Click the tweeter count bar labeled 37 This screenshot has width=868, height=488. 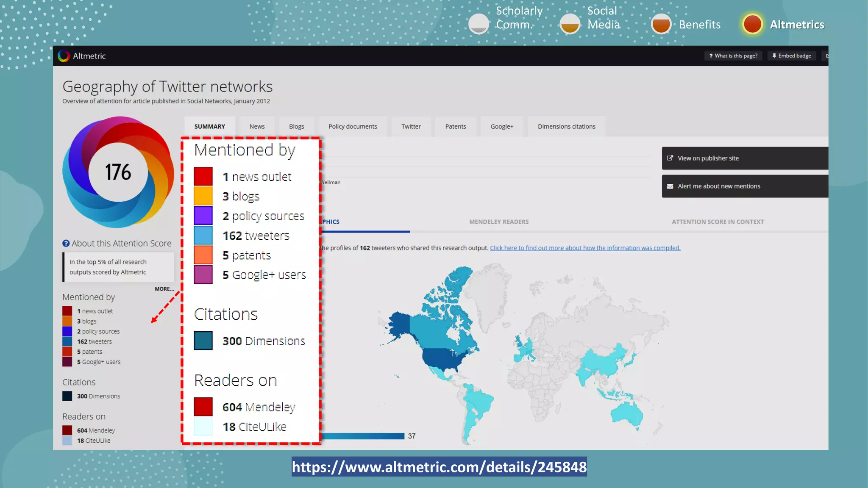tap(363, 436)
